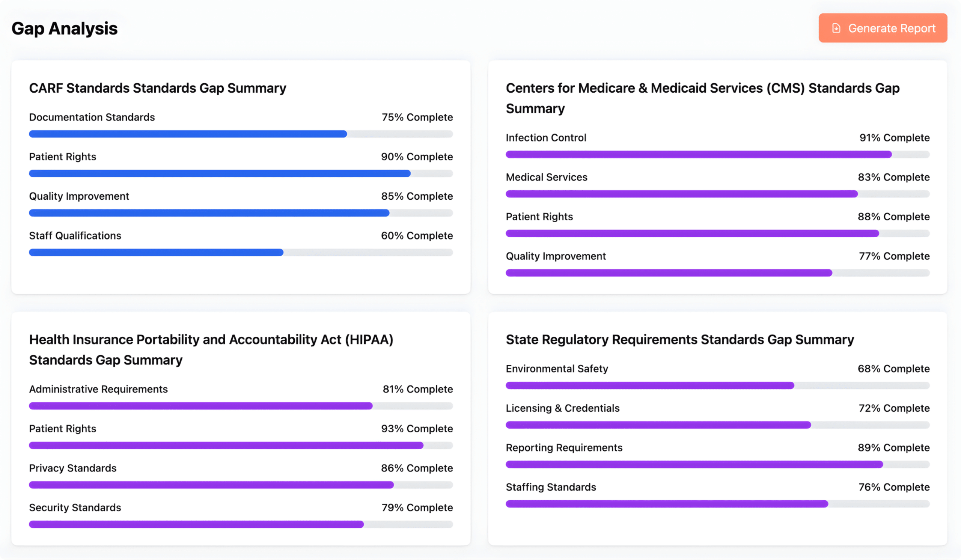
Task: Click the "Administrative Requirements" label
Action: 98,389
